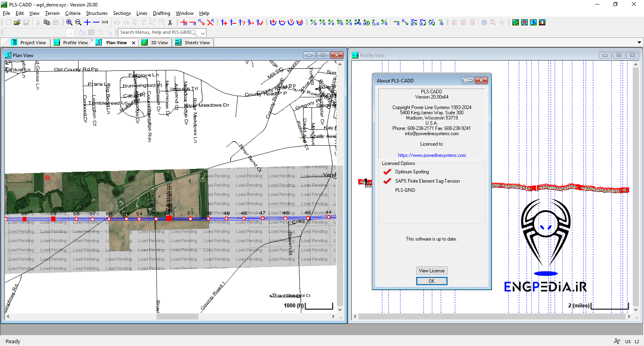Image resolution: width=644 pixels, height=346 pixels.
Task: Click the SAPS Finite Element Sag-Tension checkmark
Action: coord(387,181)
